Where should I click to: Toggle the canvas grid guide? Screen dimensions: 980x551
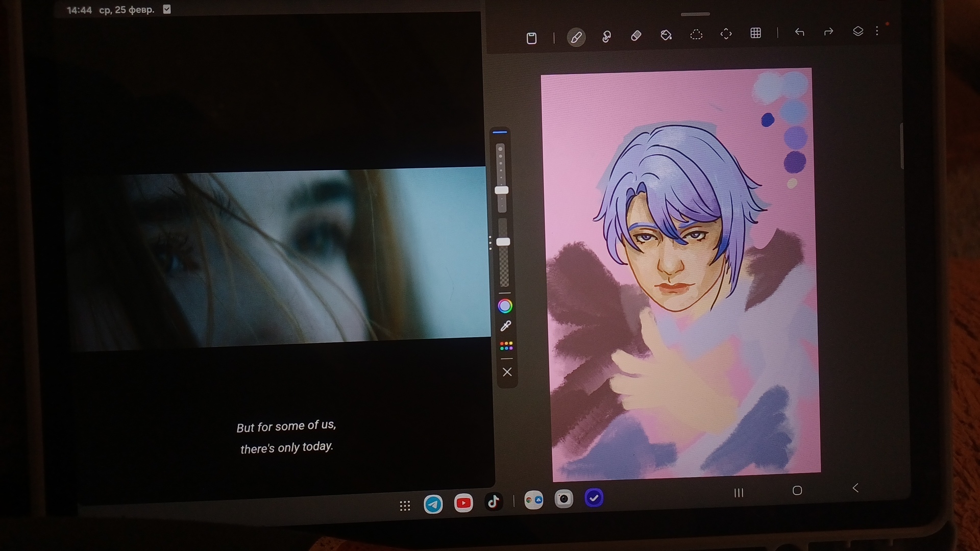756,33
